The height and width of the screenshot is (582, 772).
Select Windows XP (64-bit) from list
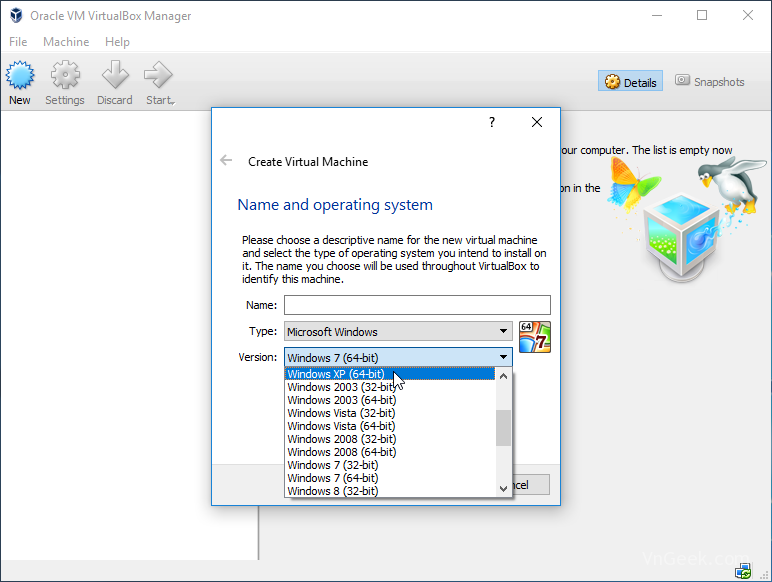pos(390,374)
